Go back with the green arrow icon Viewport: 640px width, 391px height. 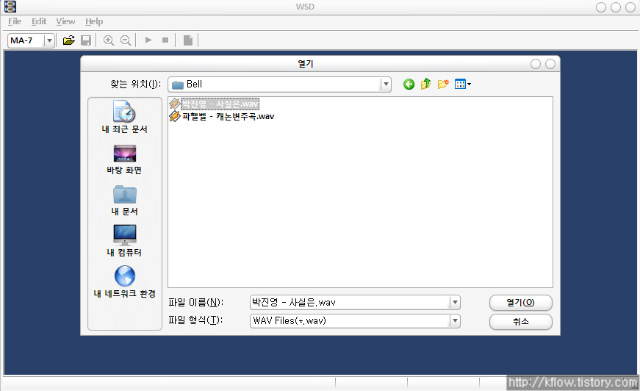[409, 84]
